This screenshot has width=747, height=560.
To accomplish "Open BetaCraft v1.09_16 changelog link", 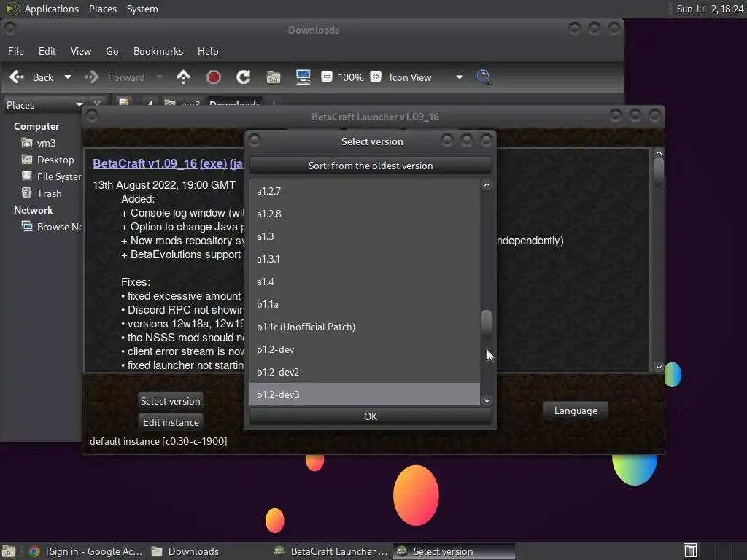I will tap(145, 163).
